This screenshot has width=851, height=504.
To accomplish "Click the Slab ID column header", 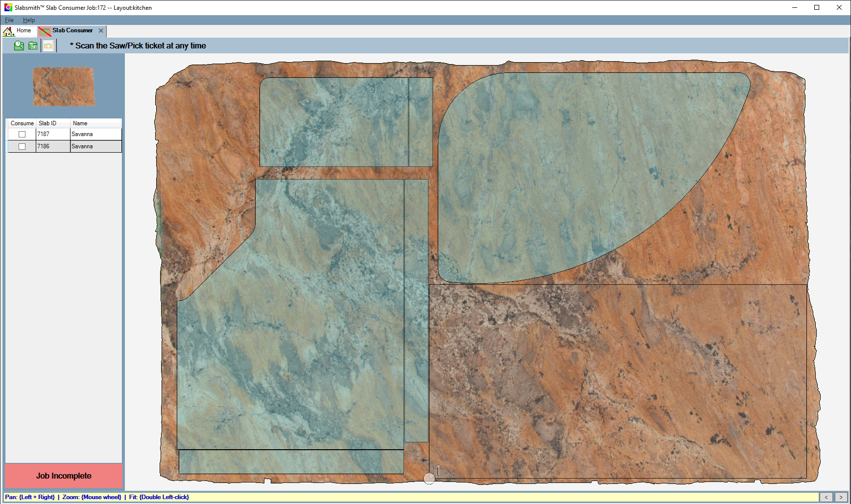I will click(x=53, y=123).
